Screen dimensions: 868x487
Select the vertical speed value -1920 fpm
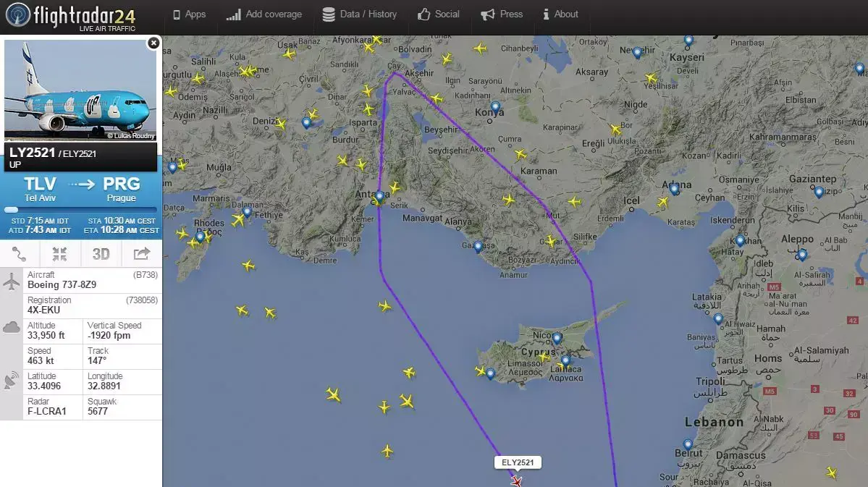point(109,335)
